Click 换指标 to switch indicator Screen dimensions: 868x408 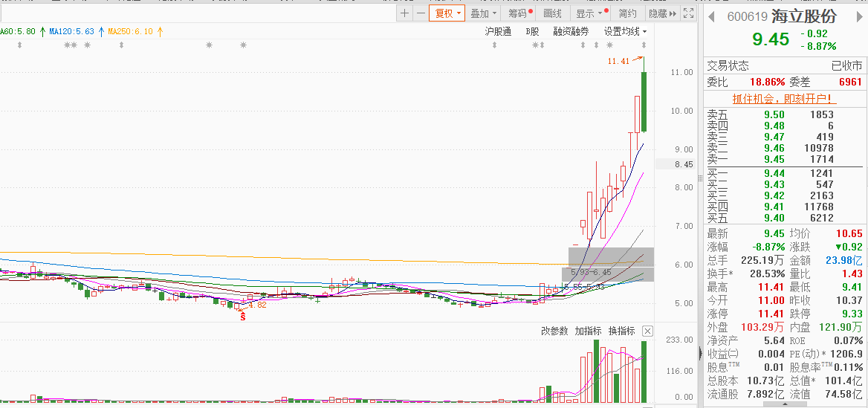[x=621, y=331]
